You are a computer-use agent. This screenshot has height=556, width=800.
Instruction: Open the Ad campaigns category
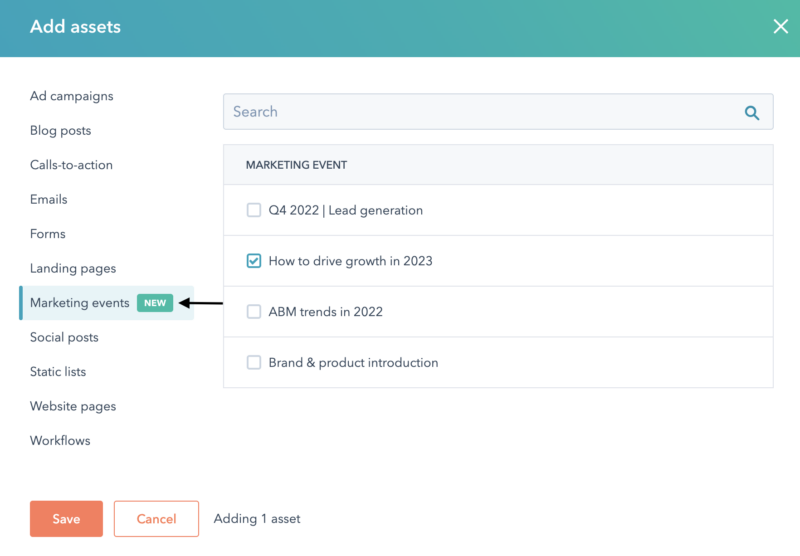tap(71, 96)
